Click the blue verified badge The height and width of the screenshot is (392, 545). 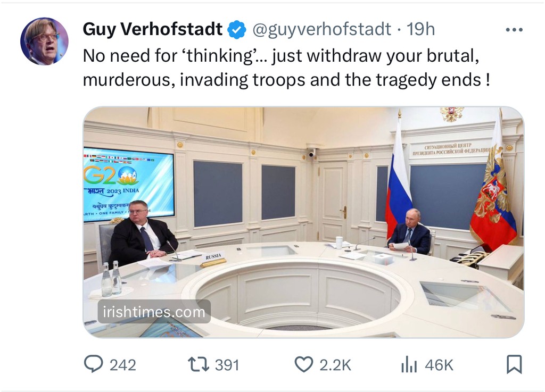(237, 30)
